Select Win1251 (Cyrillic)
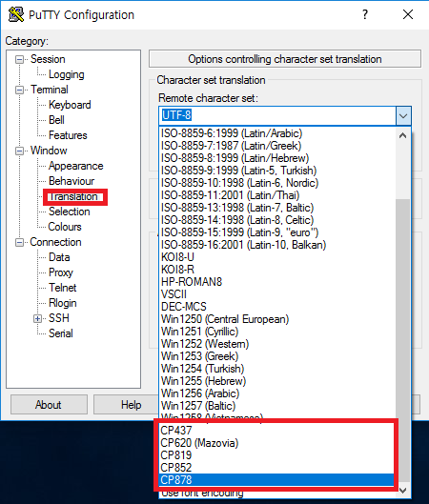 [277, 332]
